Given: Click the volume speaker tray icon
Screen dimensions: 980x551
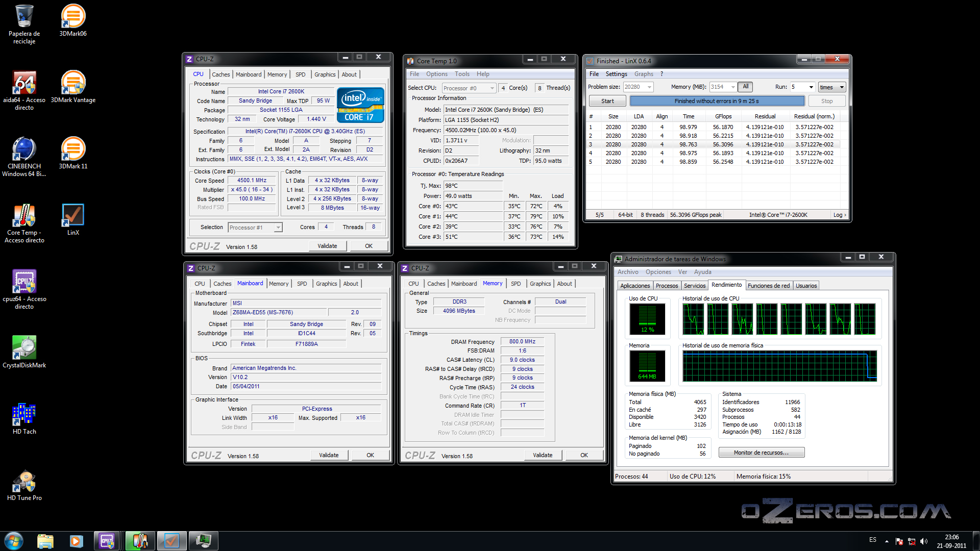Looking at the screenshot, I should [923, 541].
